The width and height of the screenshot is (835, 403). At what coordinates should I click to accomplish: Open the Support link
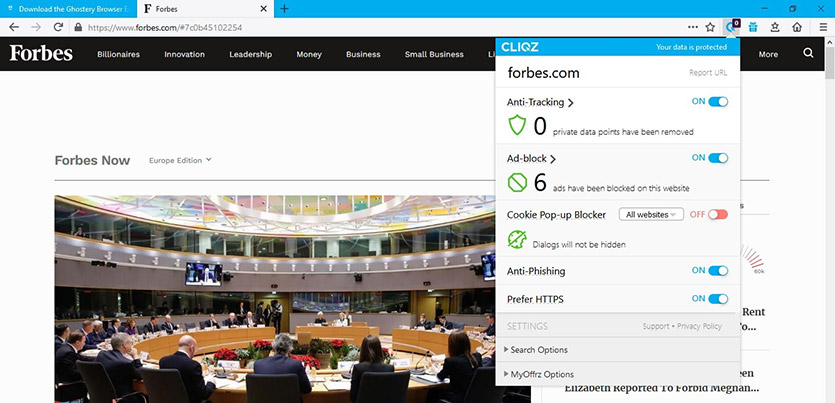click(x=656, y=326)
